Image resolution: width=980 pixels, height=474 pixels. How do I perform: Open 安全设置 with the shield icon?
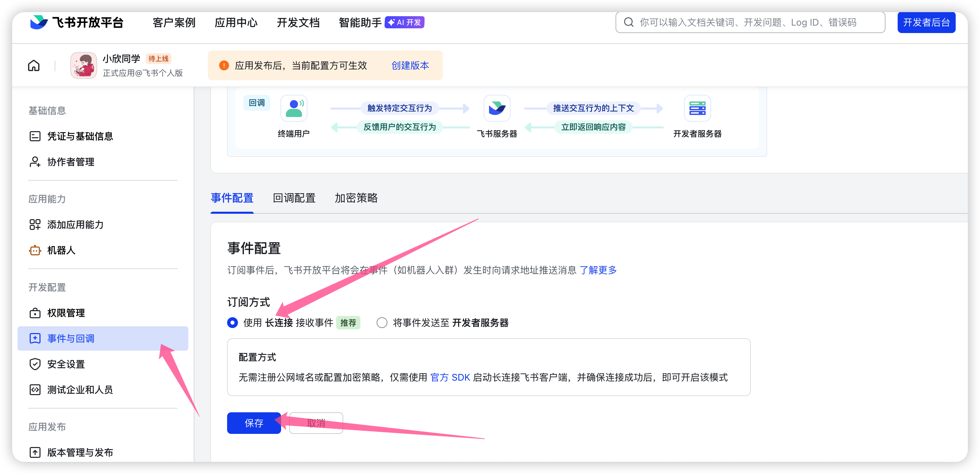[x=66, y=364]
